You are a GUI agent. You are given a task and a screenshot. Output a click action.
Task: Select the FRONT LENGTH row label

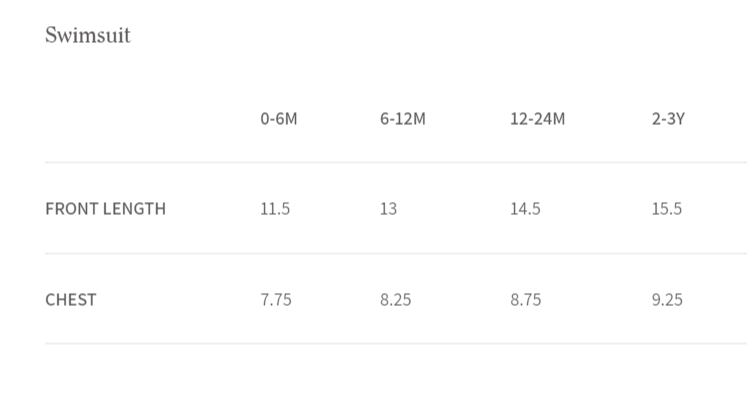click(105, 208)
